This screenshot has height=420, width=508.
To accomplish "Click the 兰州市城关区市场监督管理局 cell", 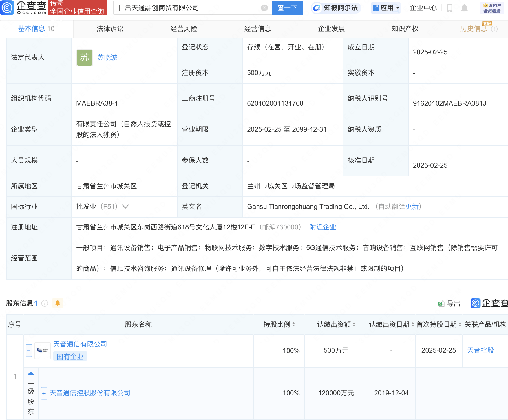I will point(291,186).
